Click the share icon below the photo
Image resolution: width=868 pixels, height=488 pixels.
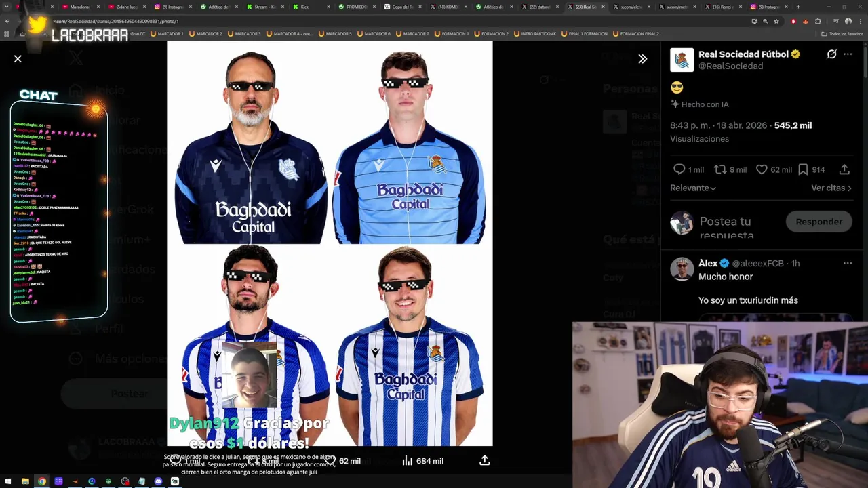pos(484,460)
